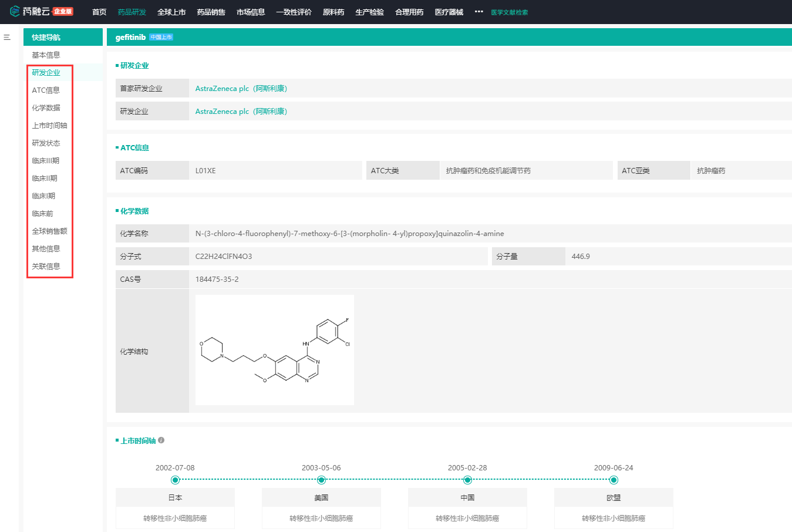Click the 中国上市 status badge

pos(161,38)
